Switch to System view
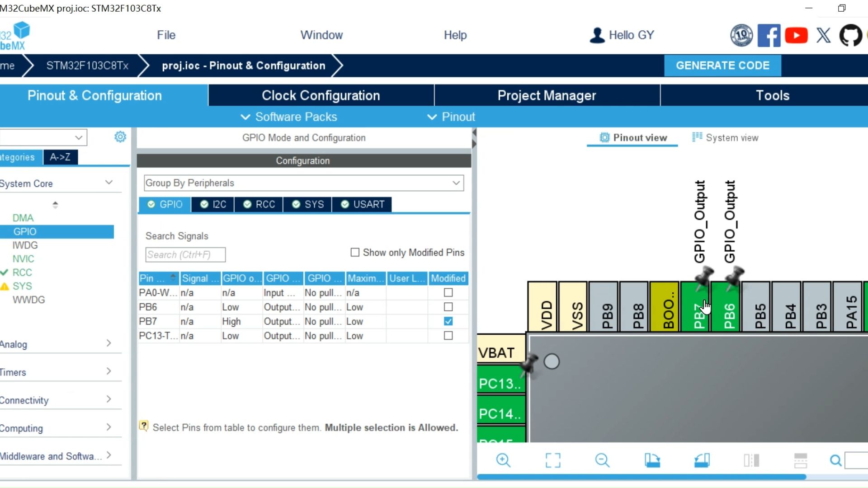868x488 pixels. (x=725, y=138)
